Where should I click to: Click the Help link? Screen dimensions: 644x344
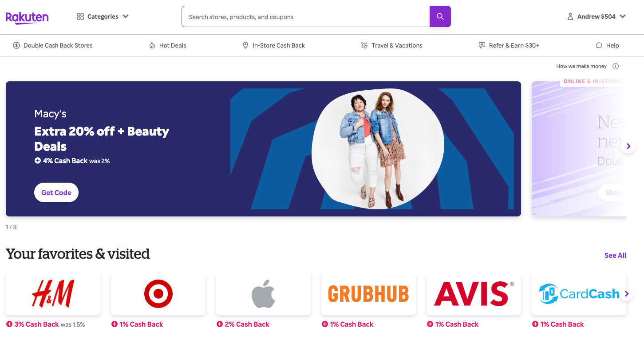607,45
